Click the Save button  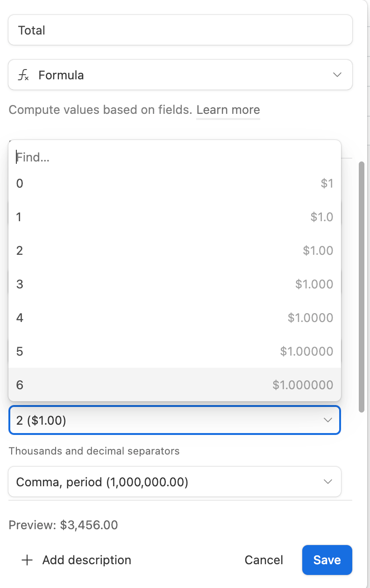(x=327, y=560)
